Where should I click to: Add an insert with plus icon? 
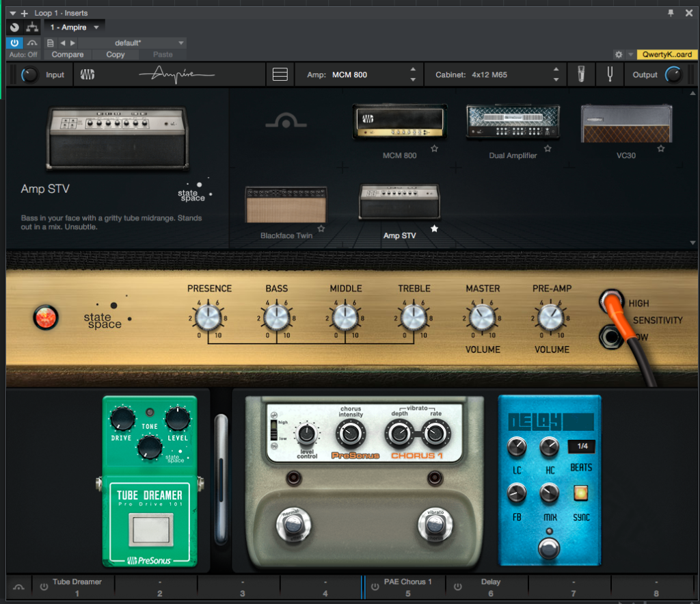click(25, 14)
